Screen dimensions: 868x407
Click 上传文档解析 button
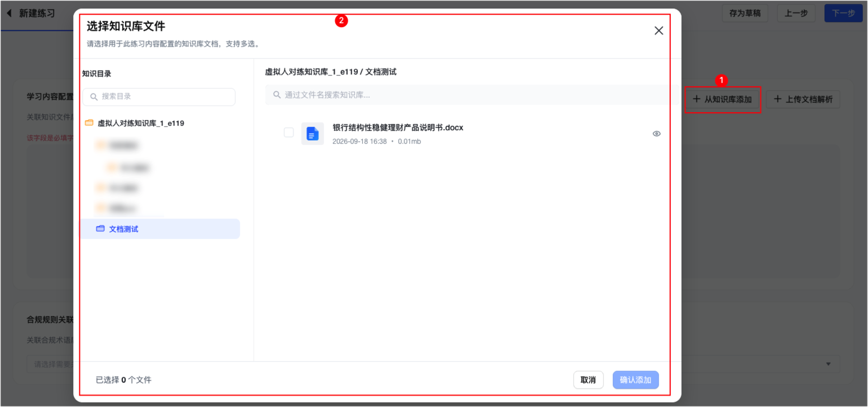tap(803, 99)
